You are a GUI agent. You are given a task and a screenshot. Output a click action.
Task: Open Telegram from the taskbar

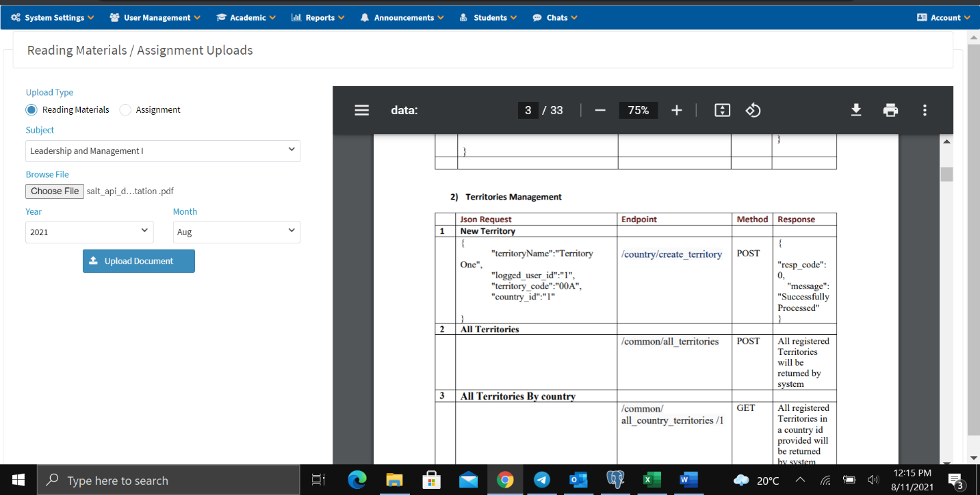coord(541,480)
